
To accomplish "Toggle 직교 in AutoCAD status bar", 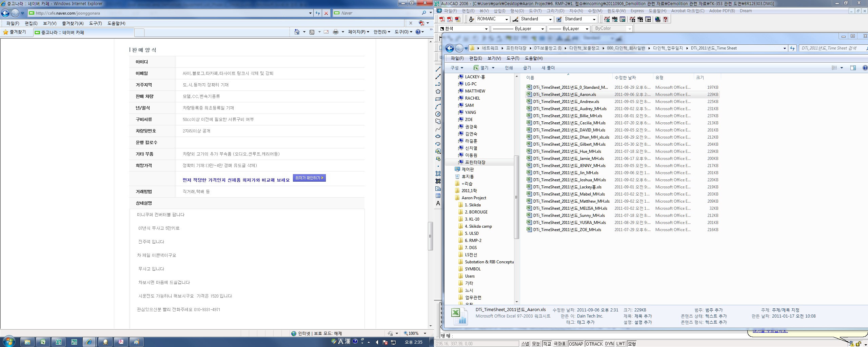I will coord(547,344).
